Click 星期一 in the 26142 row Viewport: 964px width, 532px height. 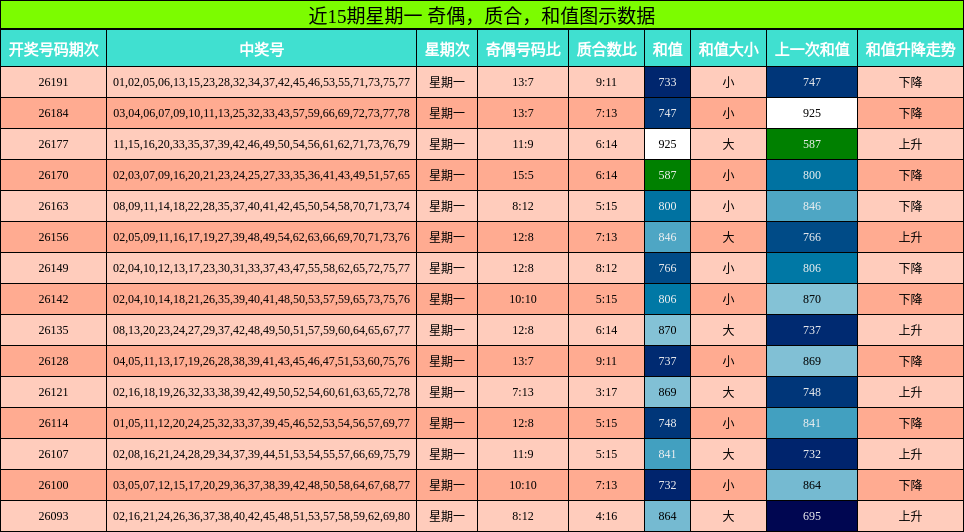pos(447,300)
